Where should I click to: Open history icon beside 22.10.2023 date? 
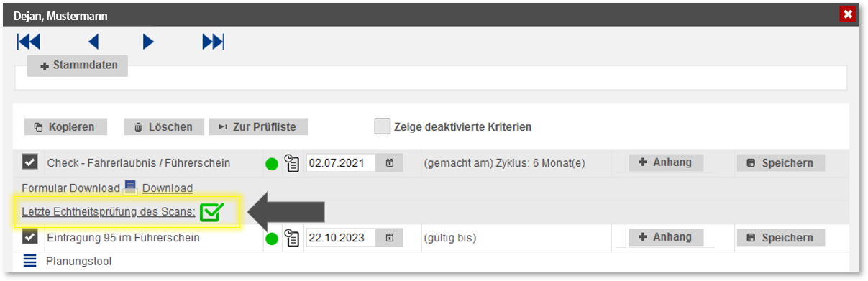point(291,238)
